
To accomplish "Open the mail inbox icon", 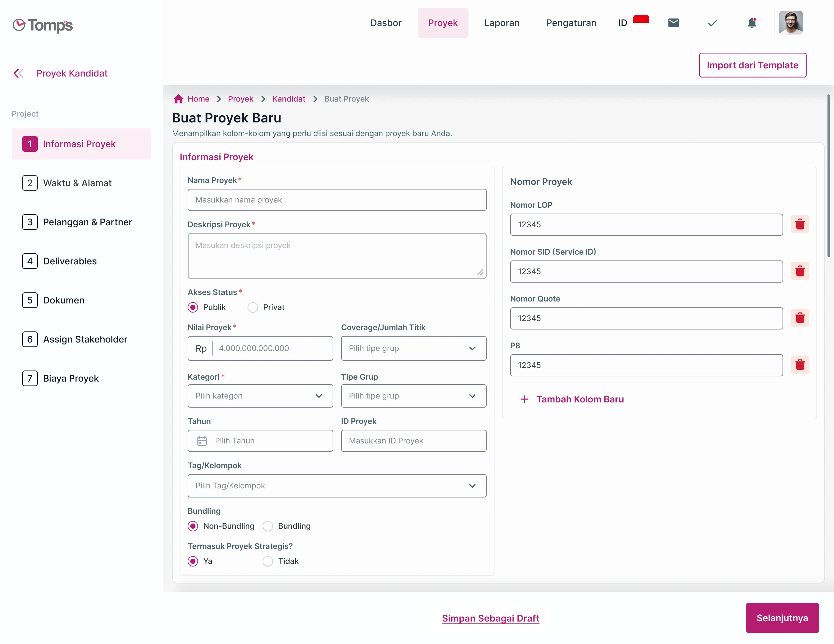I will [674, 22].
